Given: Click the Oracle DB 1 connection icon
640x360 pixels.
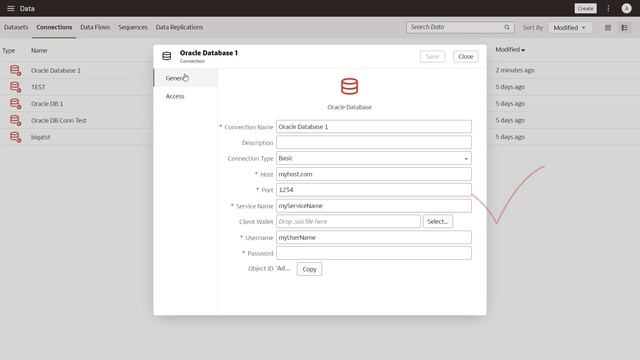Looking at the screenshot, I should click(x=16, y=104).
